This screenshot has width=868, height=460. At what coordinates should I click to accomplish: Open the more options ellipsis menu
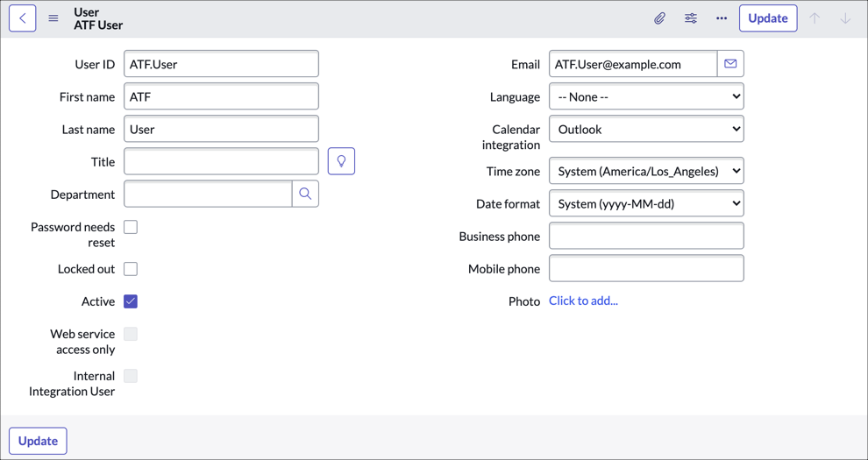[722, 18]
